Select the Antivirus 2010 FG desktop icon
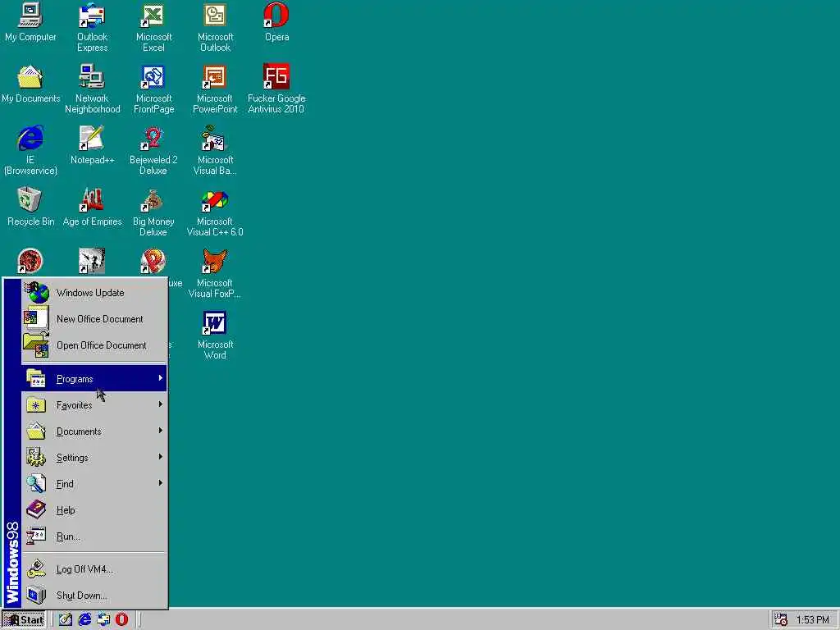 click(x=276, y=89)
